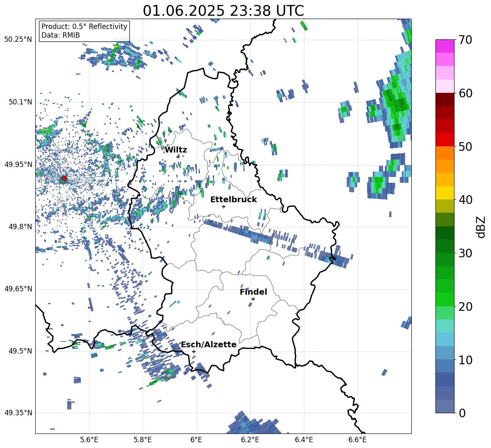Pick the orange swatch below 50 dBZ
The width and height of the screenshot is (491, 448).
pyautogui.click(x=445, y=153)
